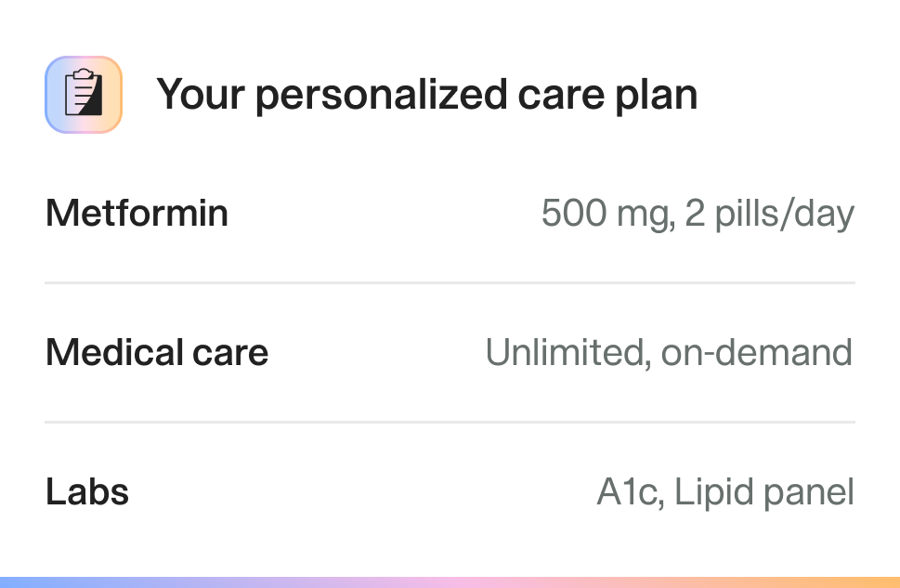
Task: Click 'on-demand' in the Medical care value
Action: 757,352
